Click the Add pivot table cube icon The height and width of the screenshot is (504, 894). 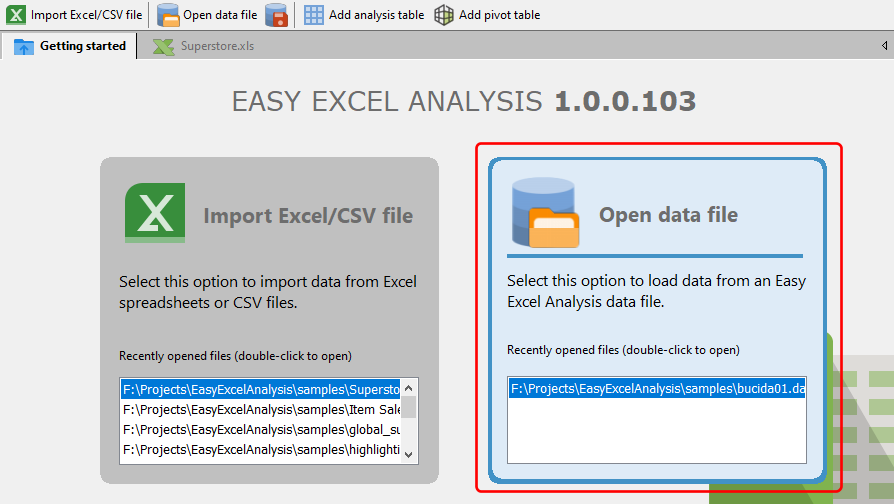click(444, 15)
